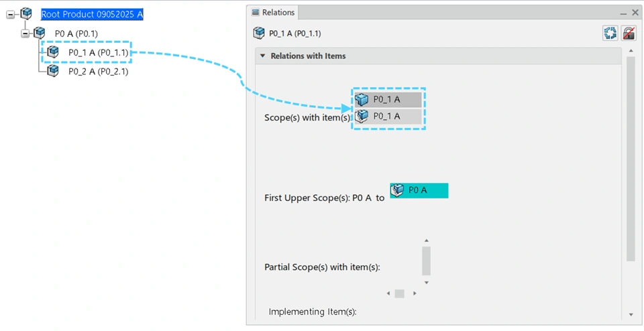Click icon of first P0_1 A scope item
Screen dimensions: 644x331
362,100
